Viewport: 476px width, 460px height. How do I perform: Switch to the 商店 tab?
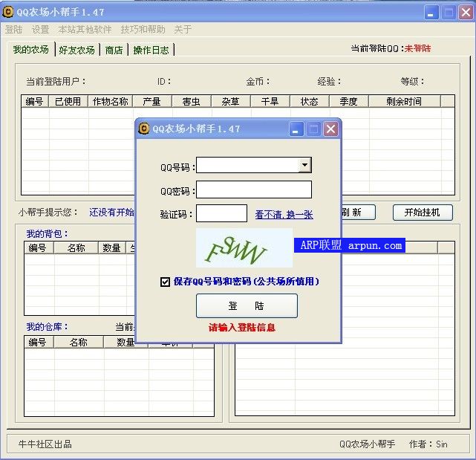pos(114,50)
